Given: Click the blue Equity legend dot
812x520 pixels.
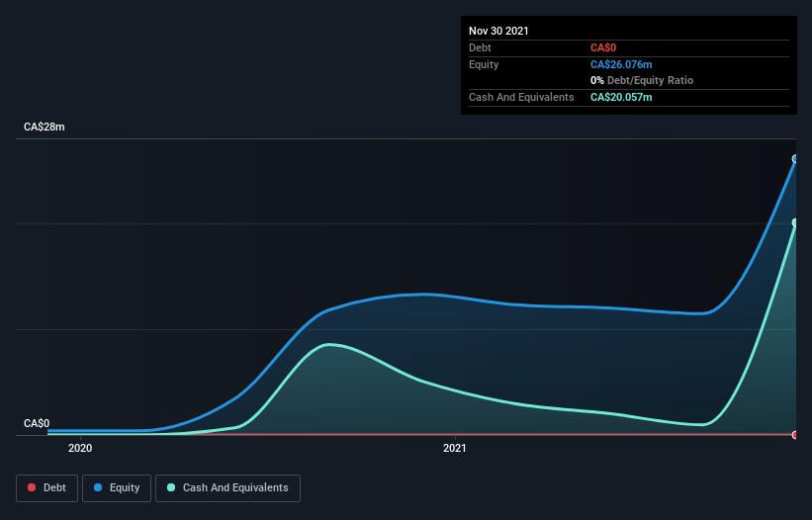Looking at the screenshot, I should (x=98, y=487).
